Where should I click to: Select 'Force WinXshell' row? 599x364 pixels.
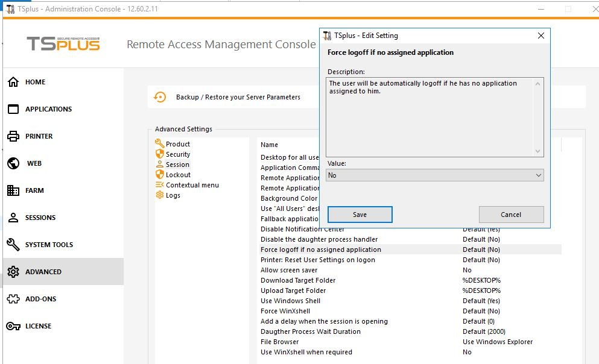coord(411,312)
